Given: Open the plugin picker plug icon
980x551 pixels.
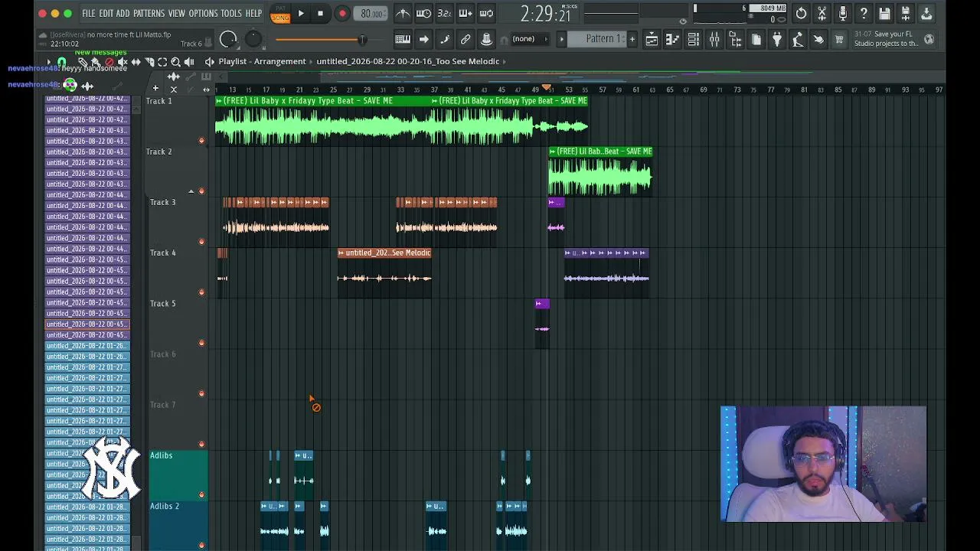Looking at the screenshot, I should (x=777, y=39).
